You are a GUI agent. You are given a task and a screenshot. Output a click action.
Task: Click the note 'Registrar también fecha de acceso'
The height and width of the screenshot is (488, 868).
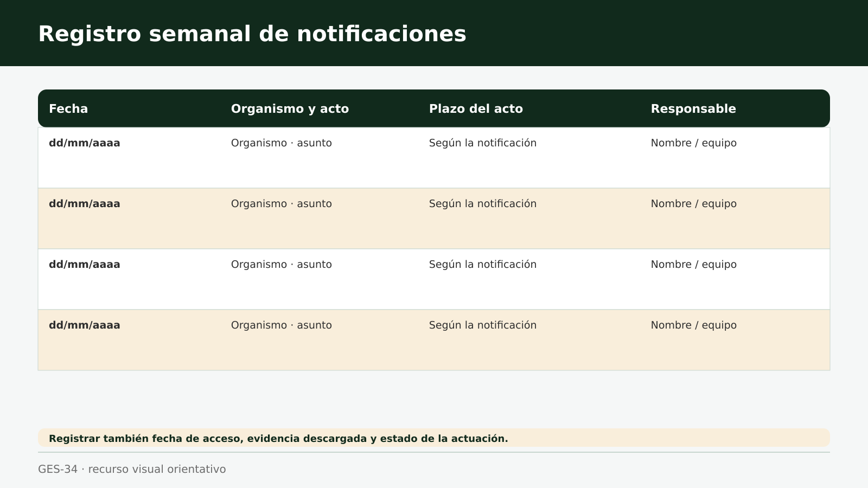[434, 438]
